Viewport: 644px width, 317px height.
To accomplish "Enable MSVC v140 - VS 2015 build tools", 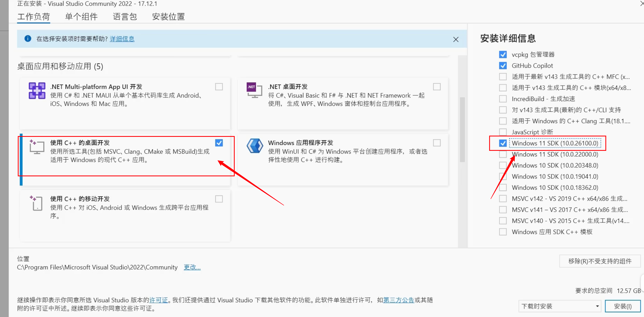I will (503, 221).
